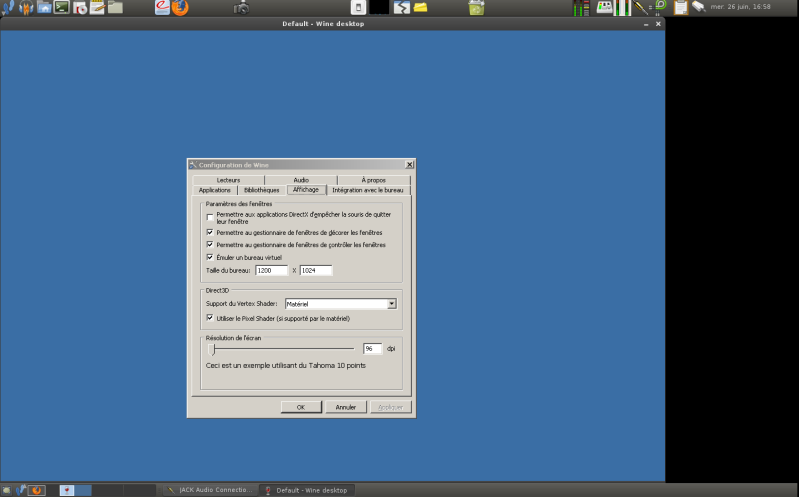
Task: Select the Affichage tab
Action: [306, 189]
